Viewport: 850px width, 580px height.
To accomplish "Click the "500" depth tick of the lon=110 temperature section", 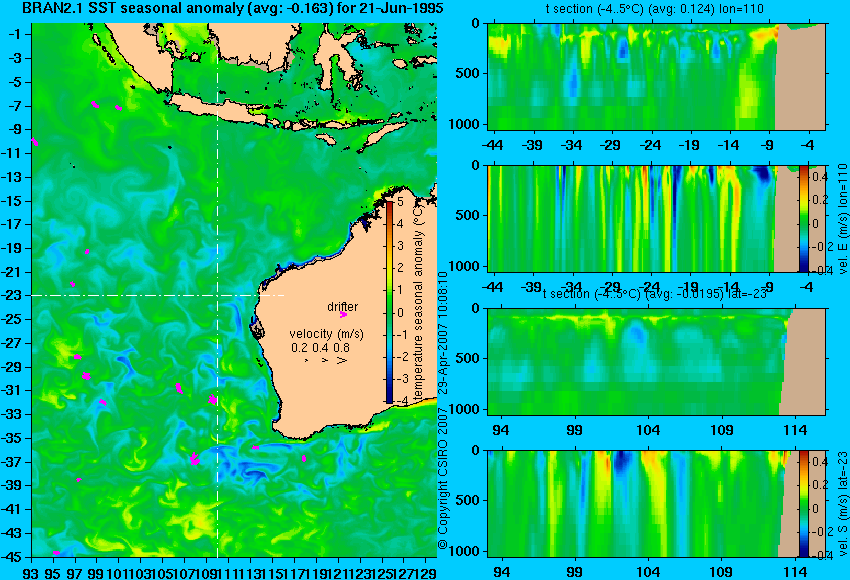I will (469, 73).
